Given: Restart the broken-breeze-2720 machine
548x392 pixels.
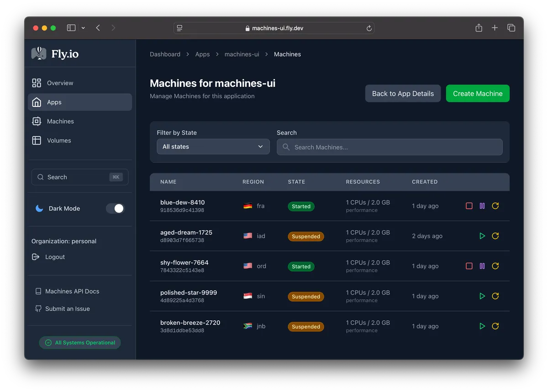Looking at the screenshot, I should click(x=495, y=326).
